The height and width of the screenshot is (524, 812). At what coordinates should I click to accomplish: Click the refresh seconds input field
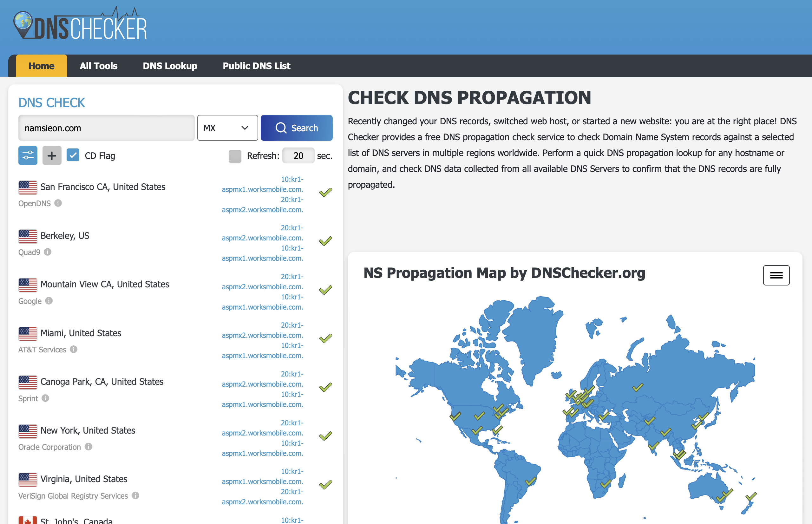[298, 156]
